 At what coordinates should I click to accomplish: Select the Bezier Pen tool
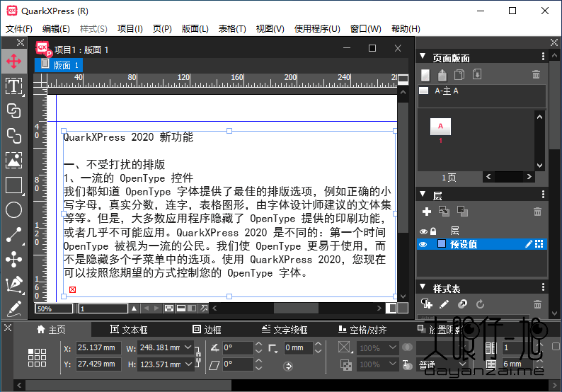pos(13,284)
